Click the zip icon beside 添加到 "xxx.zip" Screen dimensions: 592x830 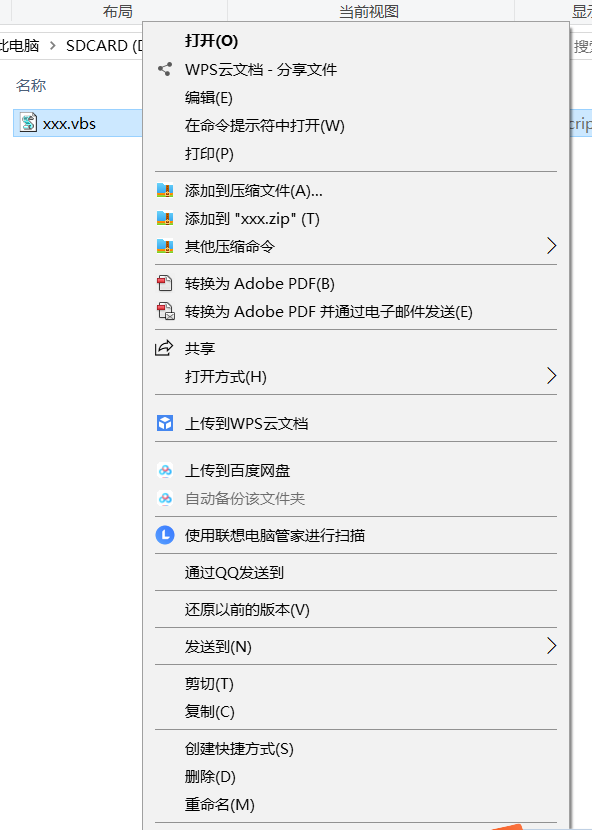[165, 219]
